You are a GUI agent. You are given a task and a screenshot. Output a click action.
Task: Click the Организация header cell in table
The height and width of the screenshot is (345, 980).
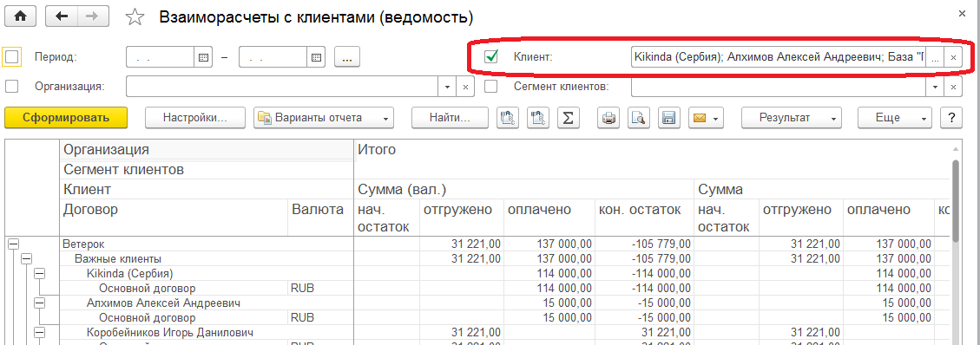(207, 150)
